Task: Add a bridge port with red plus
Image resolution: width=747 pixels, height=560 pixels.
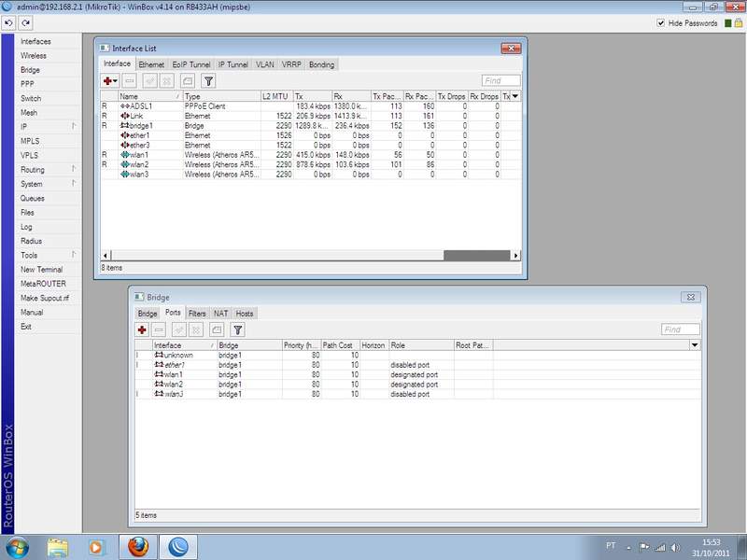Action: (x=142, y=329)
